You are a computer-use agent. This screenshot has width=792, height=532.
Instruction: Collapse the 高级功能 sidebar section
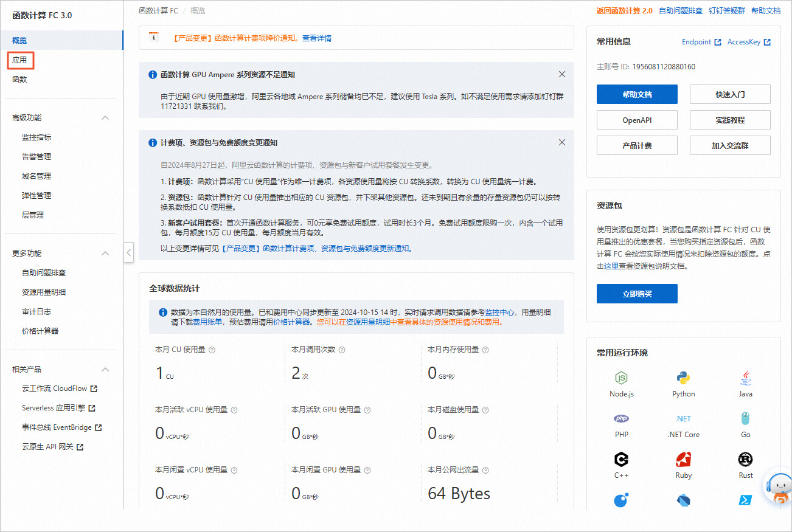pyautogui.click(x=105, y=118)
